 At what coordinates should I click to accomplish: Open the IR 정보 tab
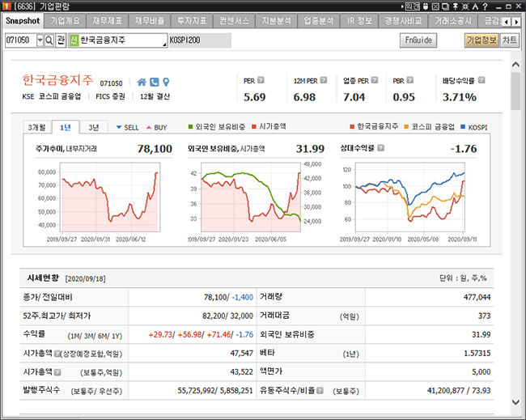[x=359, y=21]
